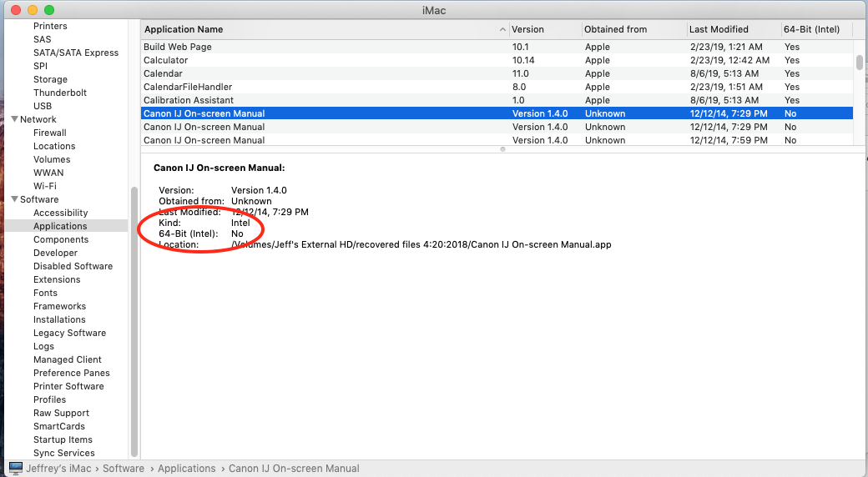Select the Build Web Page row
Screen dimensions: 868x477
[497, 47]
